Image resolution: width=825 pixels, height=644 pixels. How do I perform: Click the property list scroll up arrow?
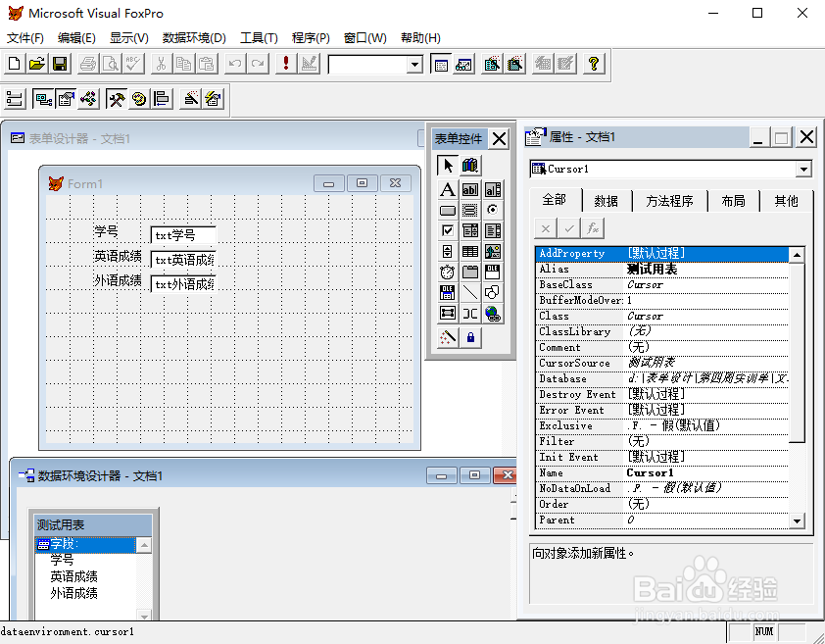coord(797,255)
